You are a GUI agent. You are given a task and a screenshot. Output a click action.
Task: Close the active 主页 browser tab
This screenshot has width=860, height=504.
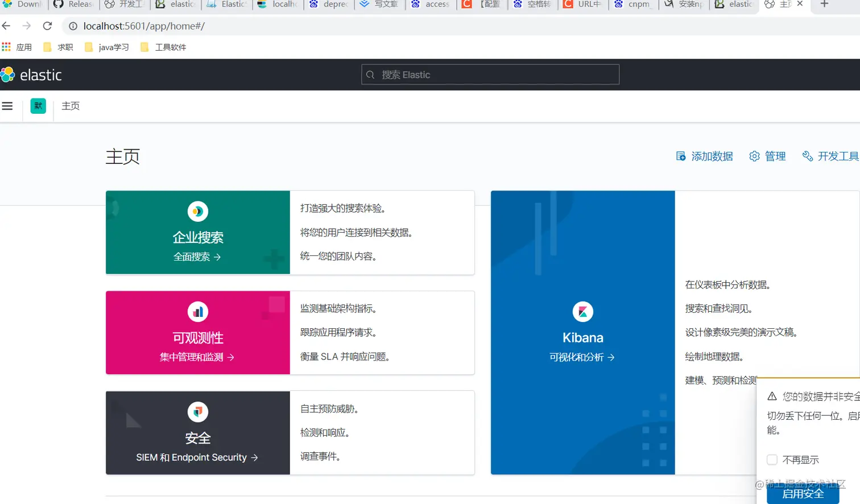[800, 4]
